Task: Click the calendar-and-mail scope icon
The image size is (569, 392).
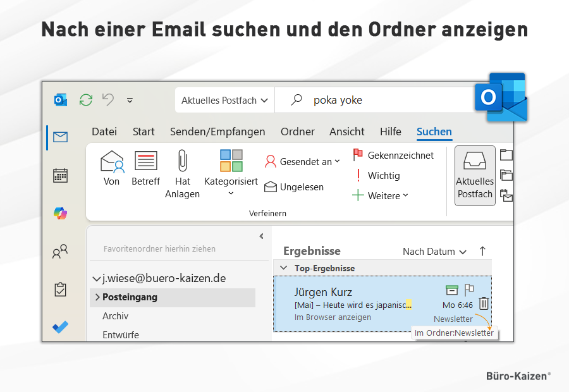Action: [x=506, y=195]
